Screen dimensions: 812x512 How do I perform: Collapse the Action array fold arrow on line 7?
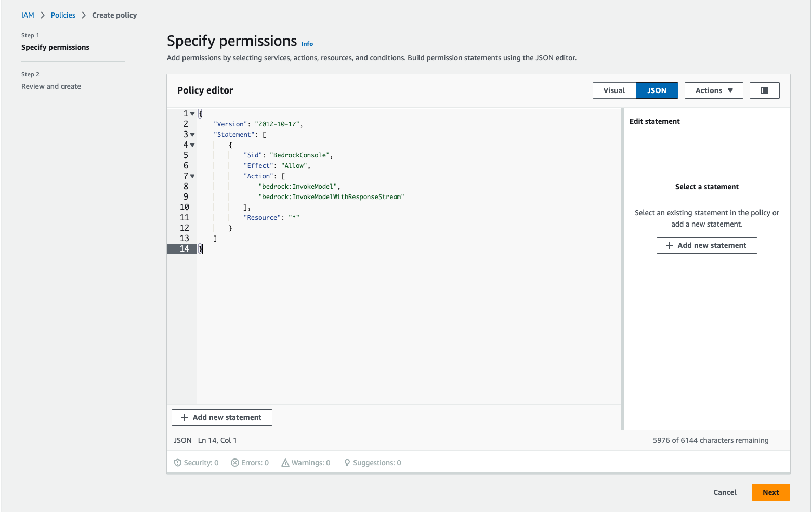click(192, 176)
